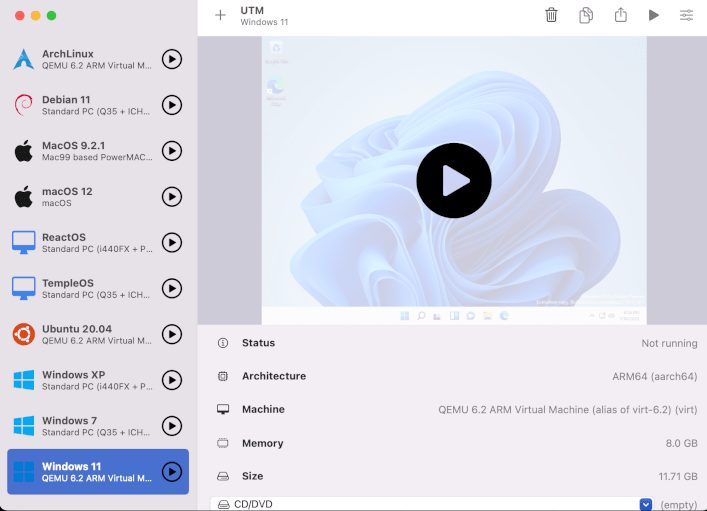Click the CD/DVD drive label
The width and height of the screenshot is (707, 511).
[x=253, y=504]
